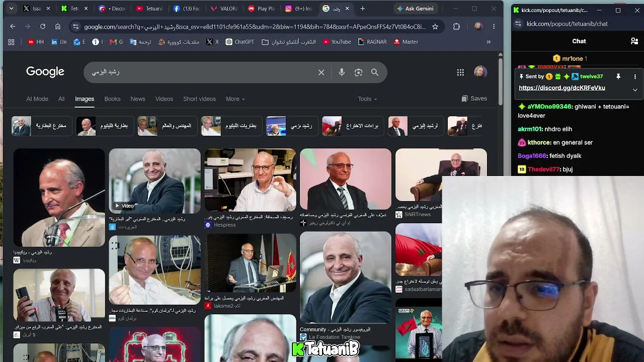The height and width of the screenshot is (362, 644).
Task: Switch to the Books results tab
Action: pyautogui.click(x=112, y=99)
